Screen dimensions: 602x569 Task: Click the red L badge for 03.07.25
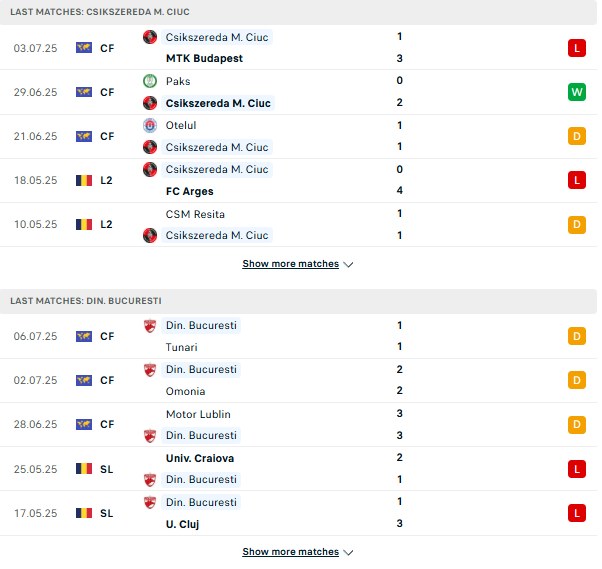pyautogui.click(x=577, y=48)
